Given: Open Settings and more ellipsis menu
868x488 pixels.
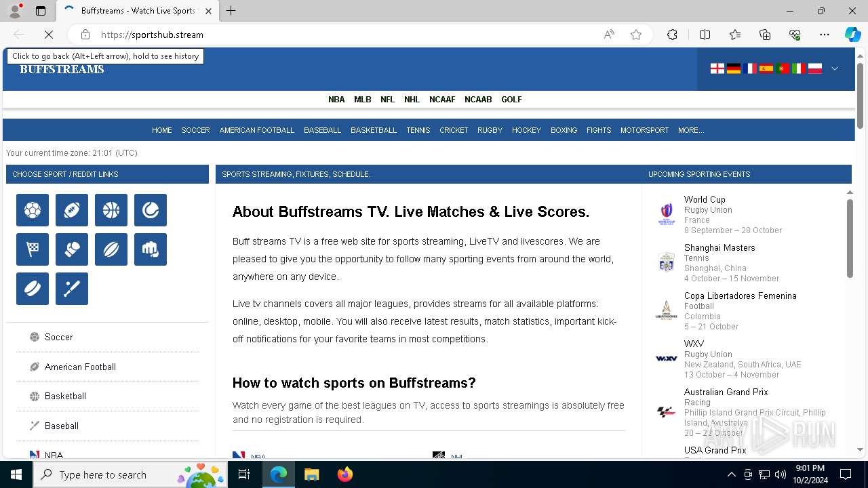Looking at the screenshot, I should pyautogui.click(x=825, y=35).
